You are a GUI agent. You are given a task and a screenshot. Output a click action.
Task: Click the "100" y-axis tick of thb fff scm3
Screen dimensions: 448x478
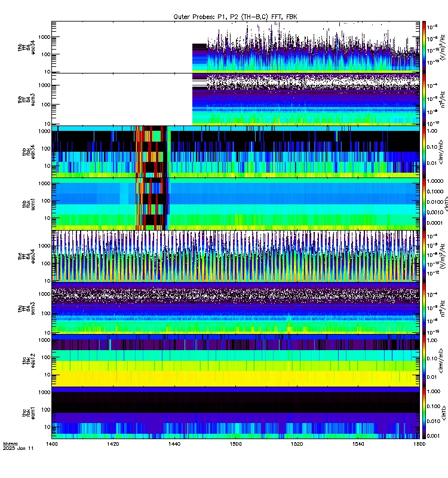point(46,105)
